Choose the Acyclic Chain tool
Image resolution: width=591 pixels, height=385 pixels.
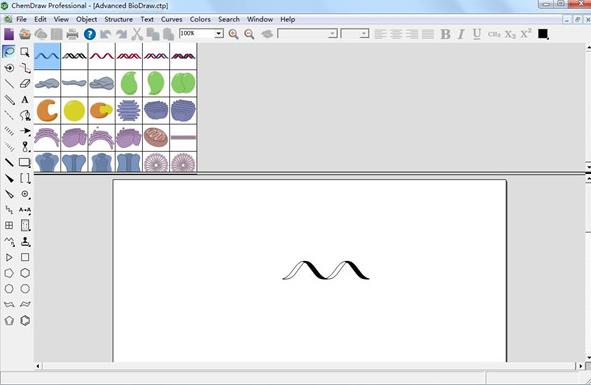coord(9,241)
